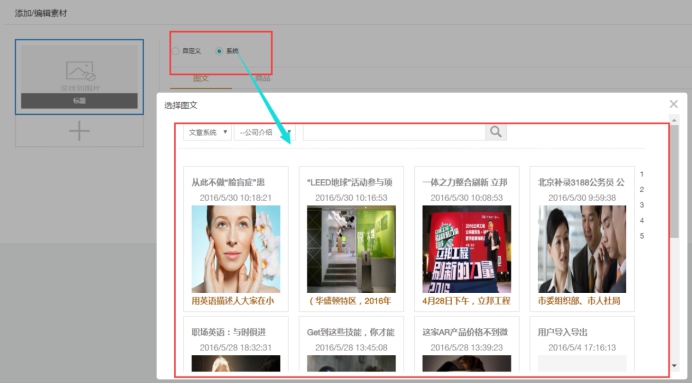The image size is (692, 384).
Task: Go to page 4 of articles
Action: click(x=642, y=221)
